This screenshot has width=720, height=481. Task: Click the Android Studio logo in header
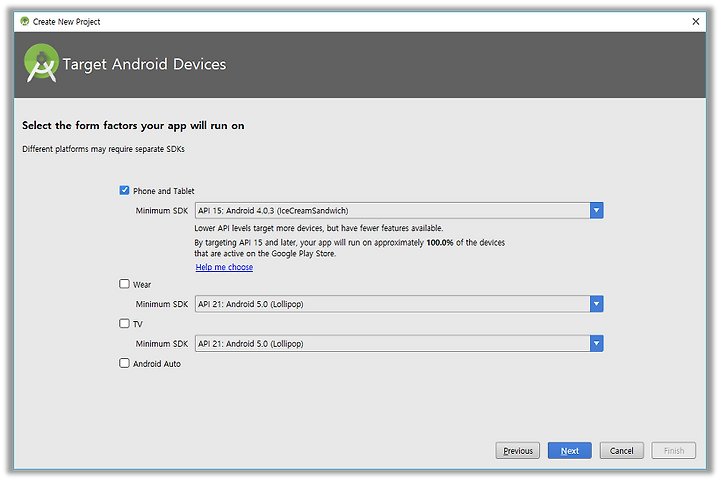point(41,63)
